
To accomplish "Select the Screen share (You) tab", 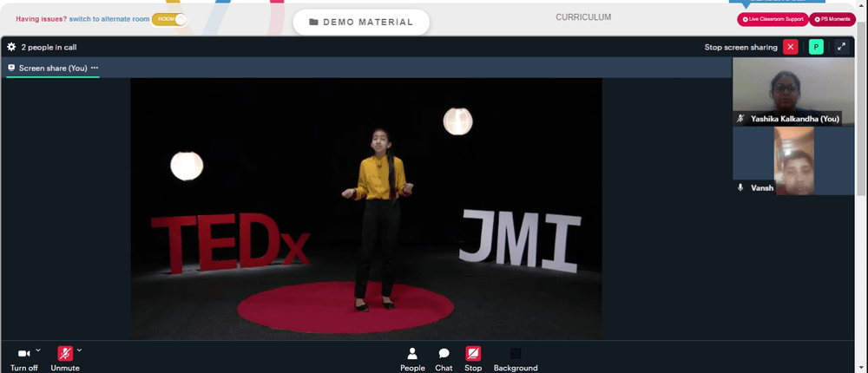I will [x=53, y=68].
